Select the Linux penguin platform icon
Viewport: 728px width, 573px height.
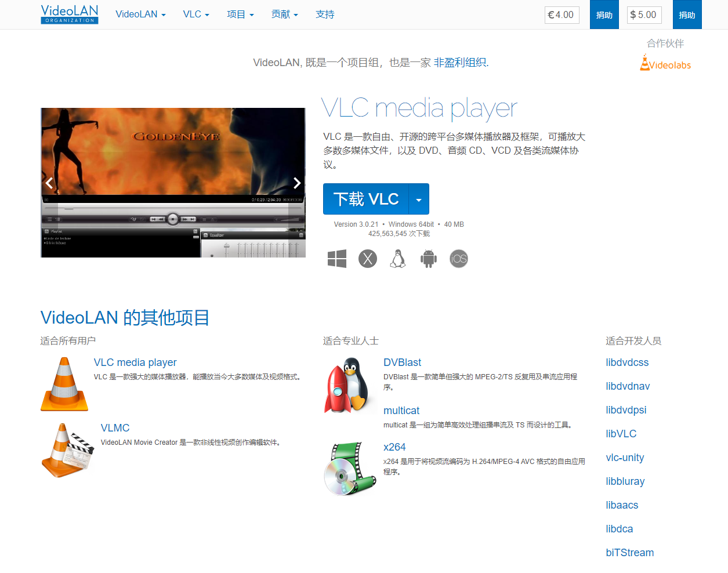pyautogui.click(x=398, y=259)
